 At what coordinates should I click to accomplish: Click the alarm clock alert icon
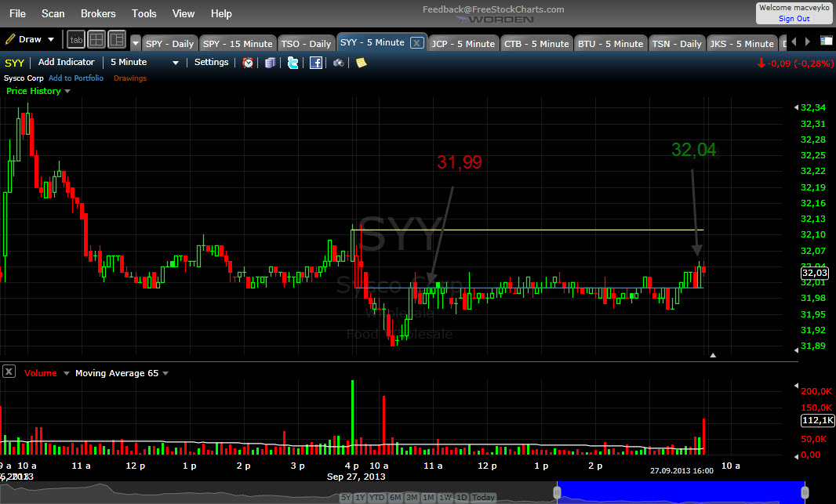248,63
